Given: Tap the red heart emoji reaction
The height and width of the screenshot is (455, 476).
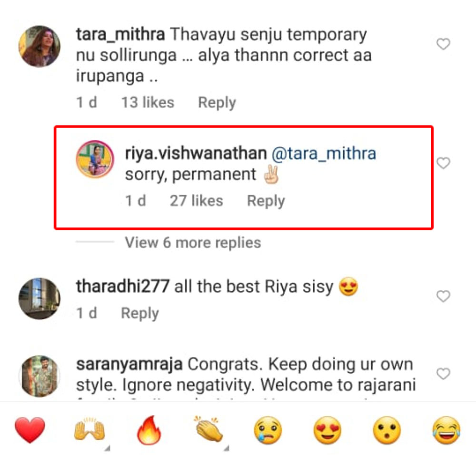Looking at the screenshot, I should (30, 430).
